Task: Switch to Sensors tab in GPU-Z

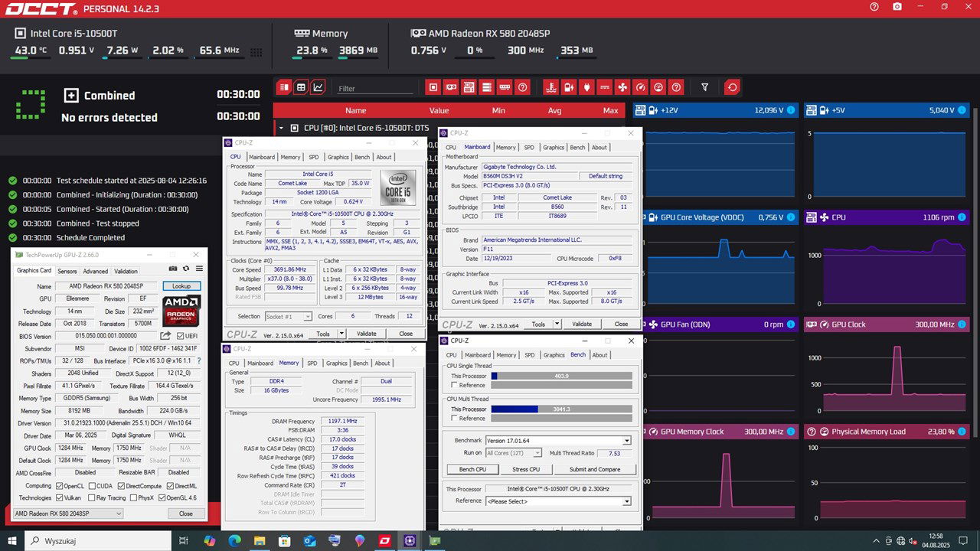Action: (67, 271)
